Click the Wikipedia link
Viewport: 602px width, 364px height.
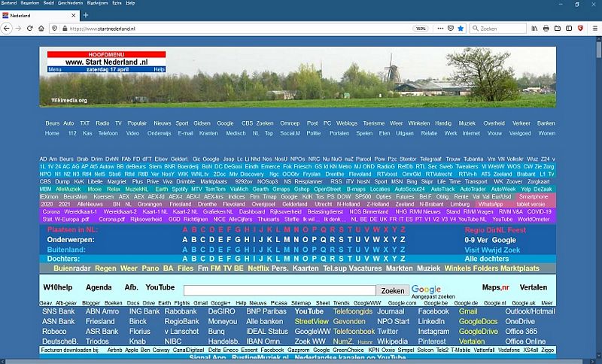tap(392, 341)
